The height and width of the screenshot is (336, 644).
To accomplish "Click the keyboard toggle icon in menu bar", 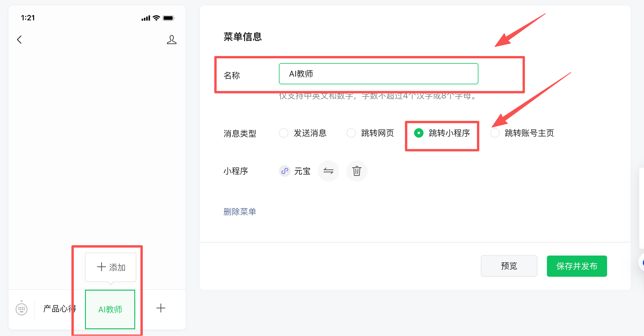I will tap(22, 309).
